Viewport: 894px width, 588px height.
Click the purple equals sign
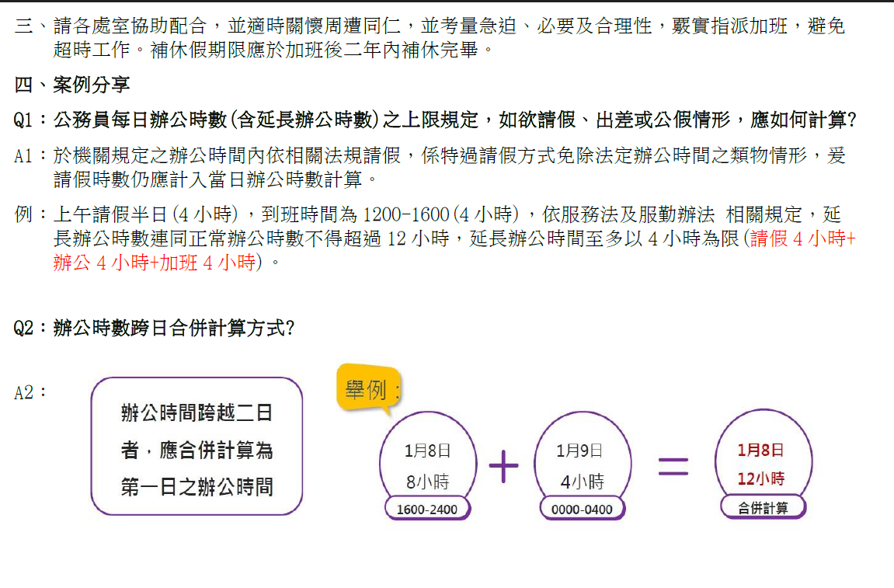673,466
